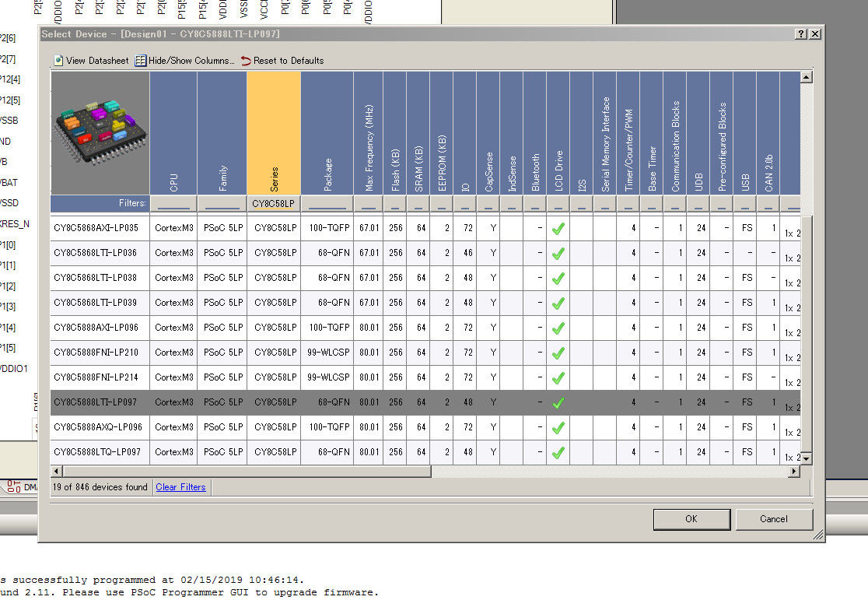Select highlighted device CY8C5888LTI-LP097
This screenshot has width=868, height=600.
95,403
